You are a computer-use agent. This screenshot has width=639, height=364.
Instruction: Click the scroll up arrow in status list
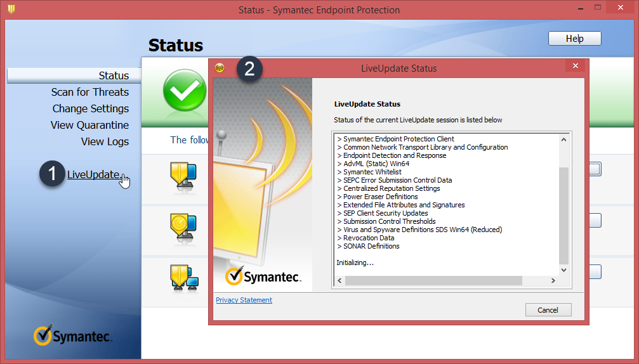click(x=563, y=140)
